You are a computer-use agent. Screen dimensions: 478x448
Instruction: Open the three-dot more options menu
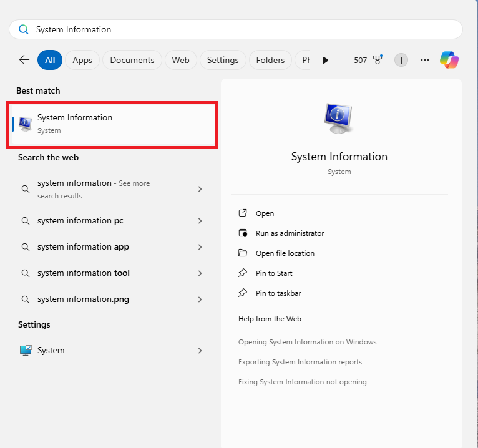425,60
